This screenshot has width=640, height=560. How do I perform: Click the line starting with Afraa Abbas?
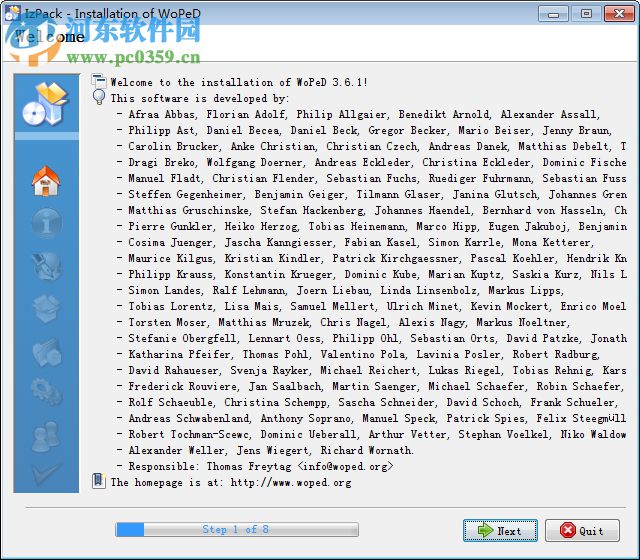358,114
